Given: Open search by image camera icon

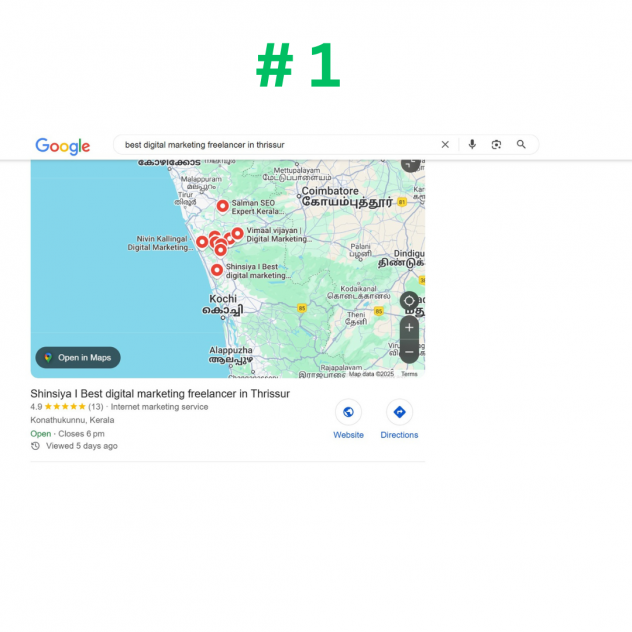Looking at the screenshot, I should click(x=496, y=145).
